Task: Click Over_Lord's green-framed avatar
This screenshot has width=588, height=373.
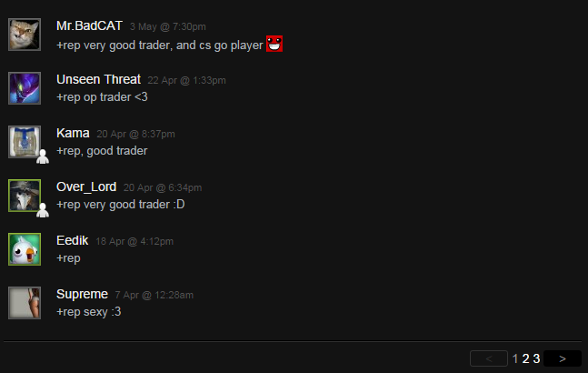Action: click(25, 196)
